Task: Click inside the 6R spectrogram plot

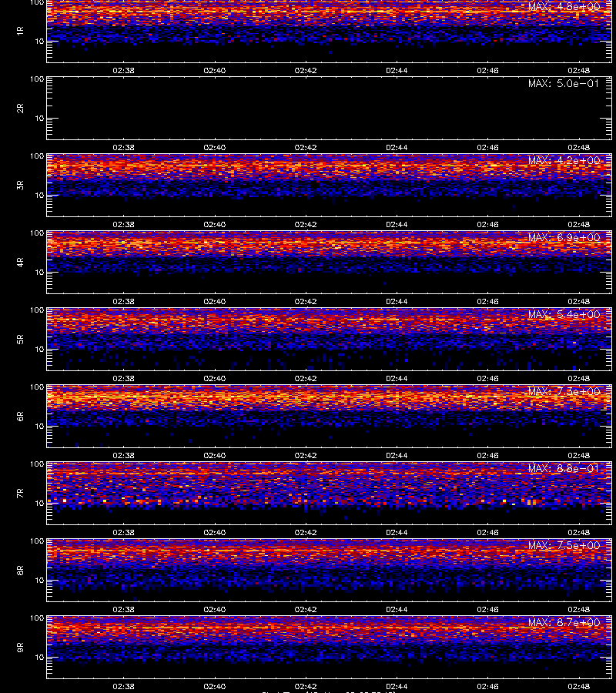Action: (330, 417)
